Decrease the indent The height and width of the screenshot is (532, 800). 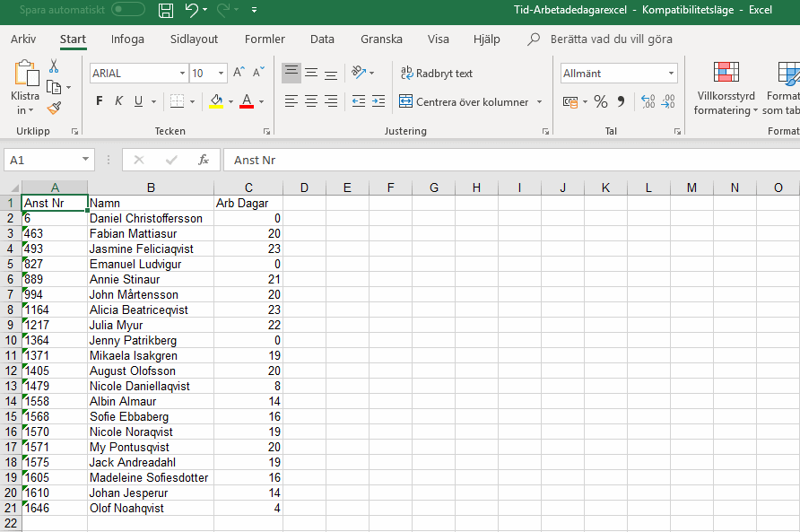pos(359,101)
